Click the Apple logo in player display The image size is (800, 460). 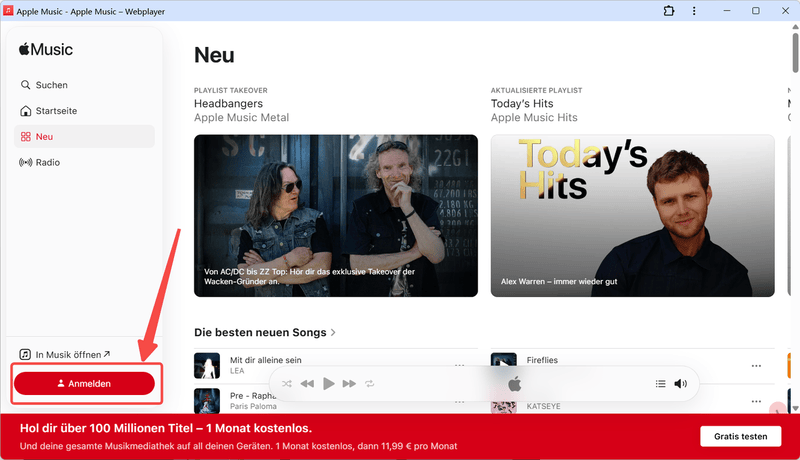point(515,384)
